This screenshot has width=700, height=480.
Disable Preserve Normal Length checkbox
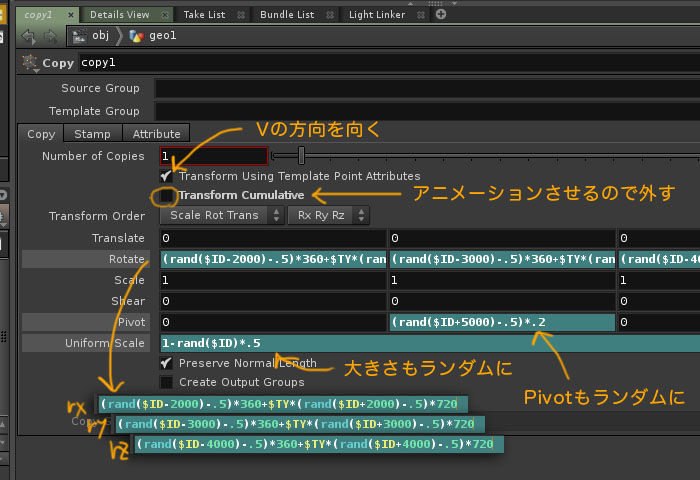[x=167, y=363]
